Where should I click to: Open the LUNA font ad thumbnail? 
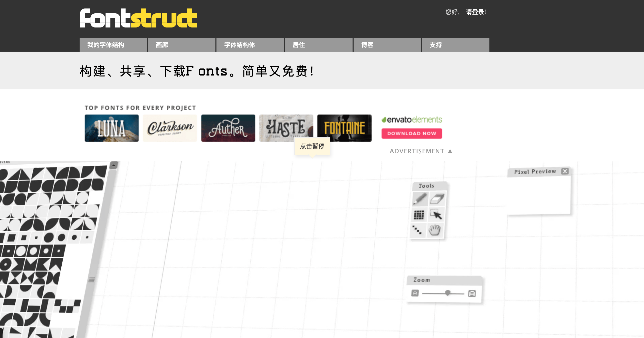112,128
